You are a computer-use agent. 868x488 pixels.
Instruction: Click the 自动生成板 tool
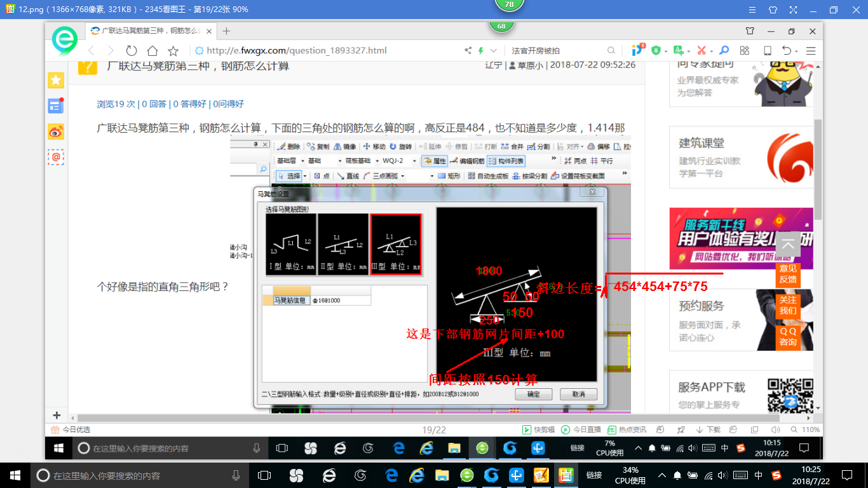(488, 176)
